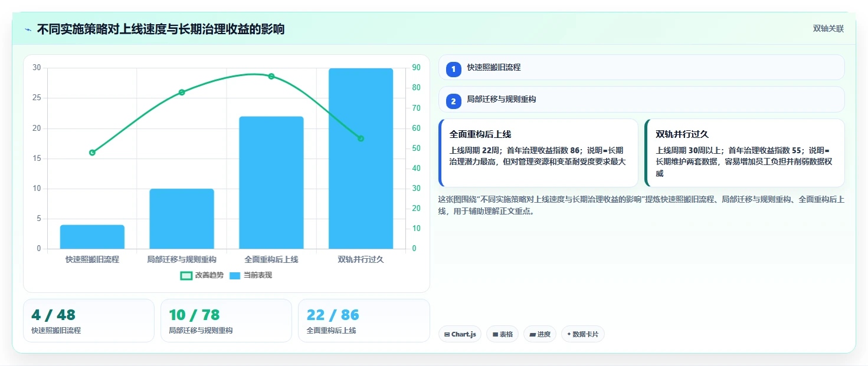This screenshot has height=366, width=868.
Task: Toggle the 改善趋势 legend entry
Action: coord(202,275)
